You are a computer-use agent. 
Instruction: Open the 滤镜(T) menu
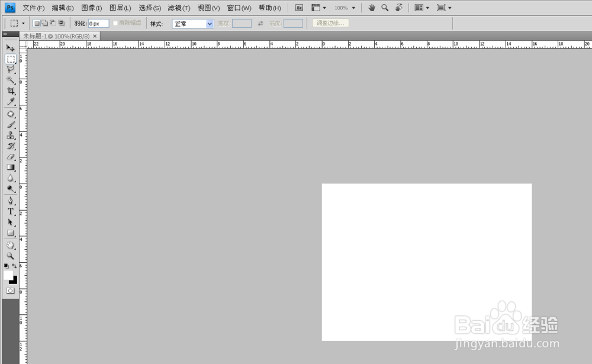click(179, 8)
